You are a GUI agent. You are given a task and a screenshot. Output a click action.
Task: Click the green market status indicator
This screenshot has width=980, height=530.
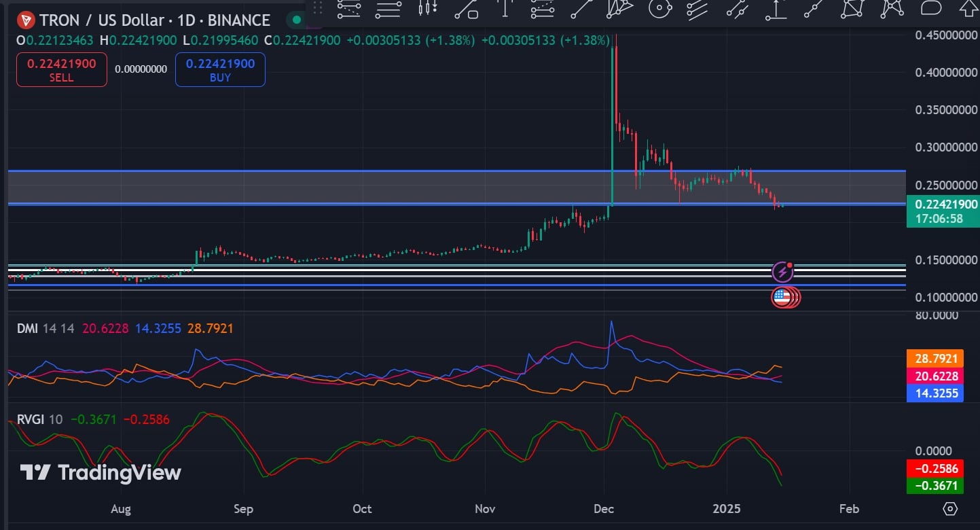(296, 20)
